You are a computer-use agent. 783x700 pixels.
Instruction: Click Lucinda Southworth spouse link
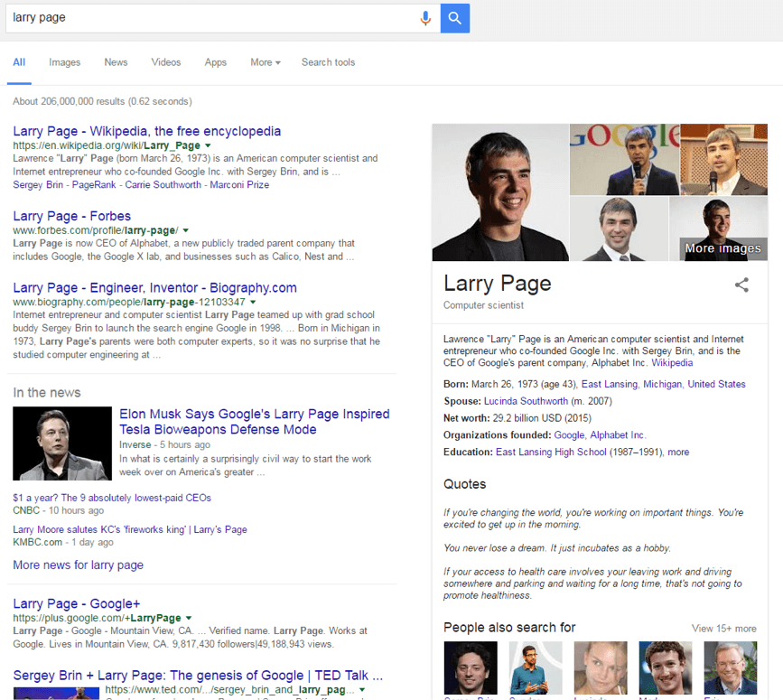point(526,401)
